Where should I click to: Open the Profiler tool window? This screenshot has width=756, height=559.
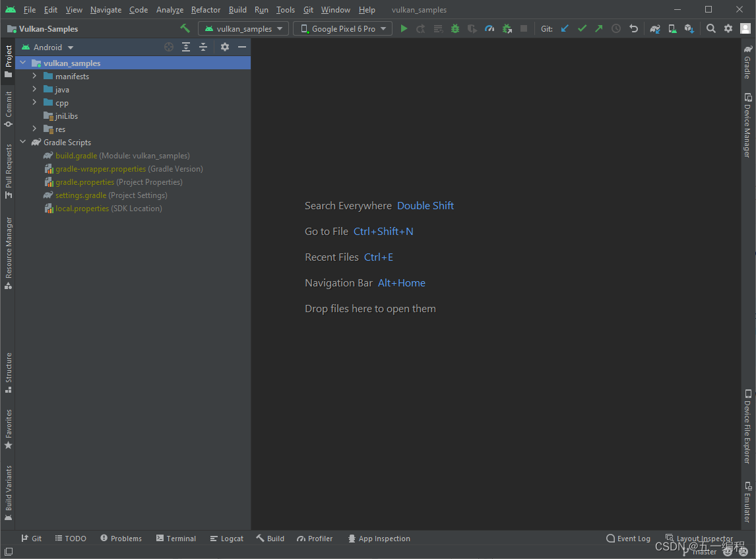click(315, 539)
